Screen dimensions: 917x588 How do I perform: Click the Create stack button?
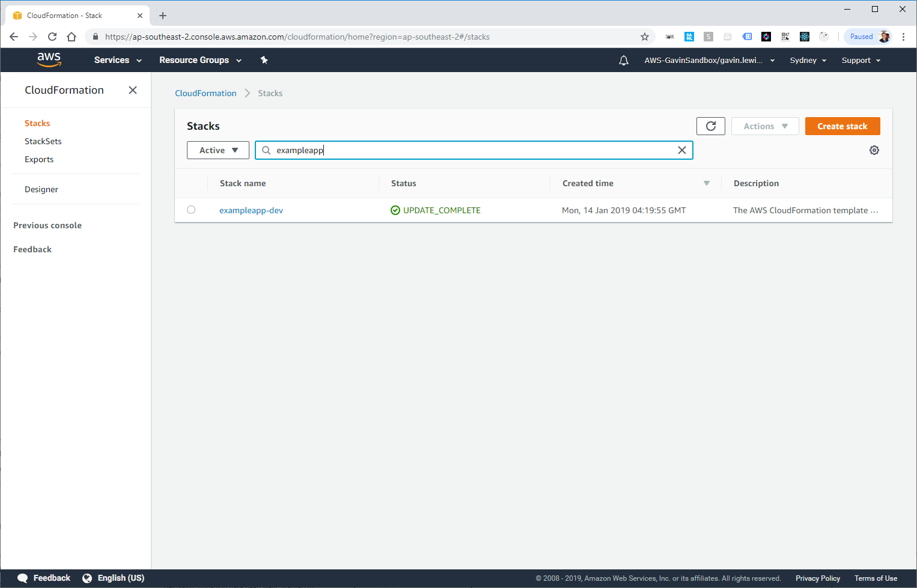coord(842,126)
